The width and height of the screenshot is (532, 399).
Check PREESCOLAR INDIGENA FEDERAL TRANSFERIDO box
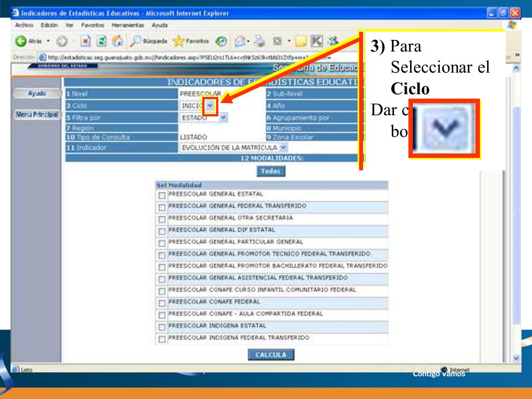(162, 339)
